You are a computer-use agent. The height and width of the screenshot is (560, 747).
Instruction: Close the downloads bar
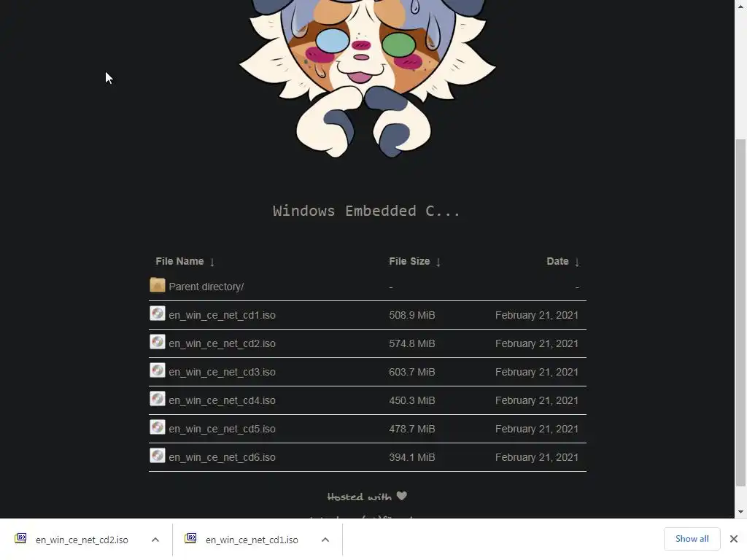click(x=734, y=539)
